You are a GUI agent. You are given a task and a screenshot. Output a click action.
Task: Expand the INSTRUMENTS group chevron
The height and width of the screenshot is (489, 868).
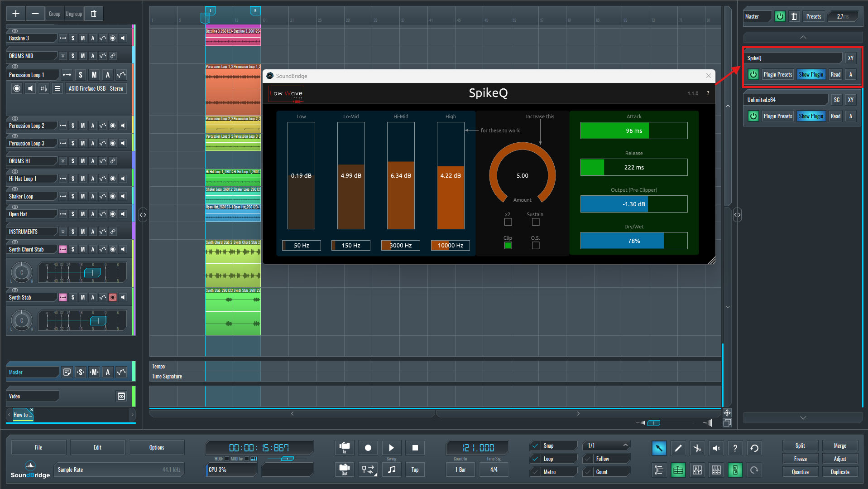[x=63, y=232]
